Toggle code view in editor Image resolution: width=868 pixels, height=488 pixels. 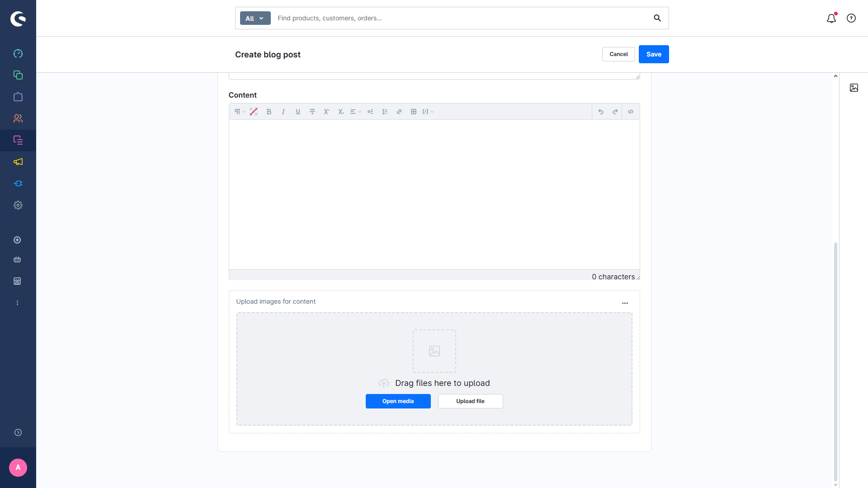(x=631, y=112)
